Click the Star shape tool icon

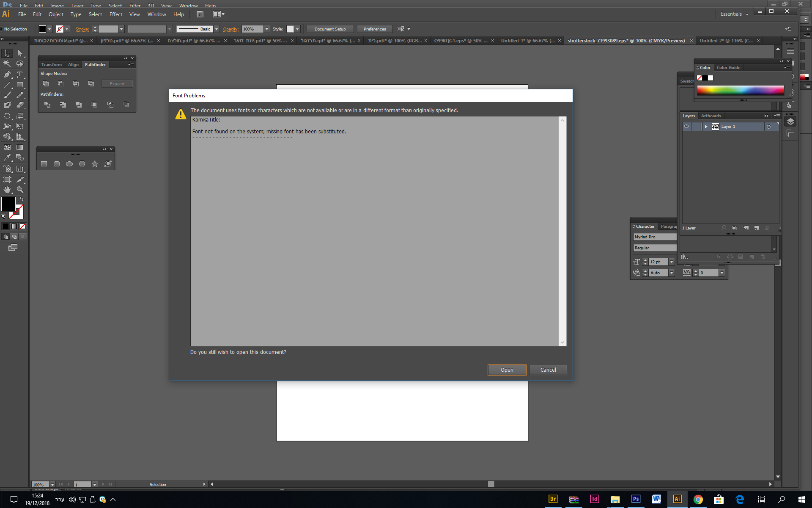(x=95, y=164)
